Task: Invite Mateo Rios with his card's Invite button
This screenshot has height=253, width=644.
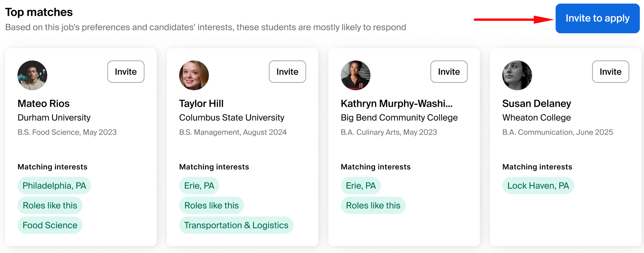Action: 125,72
